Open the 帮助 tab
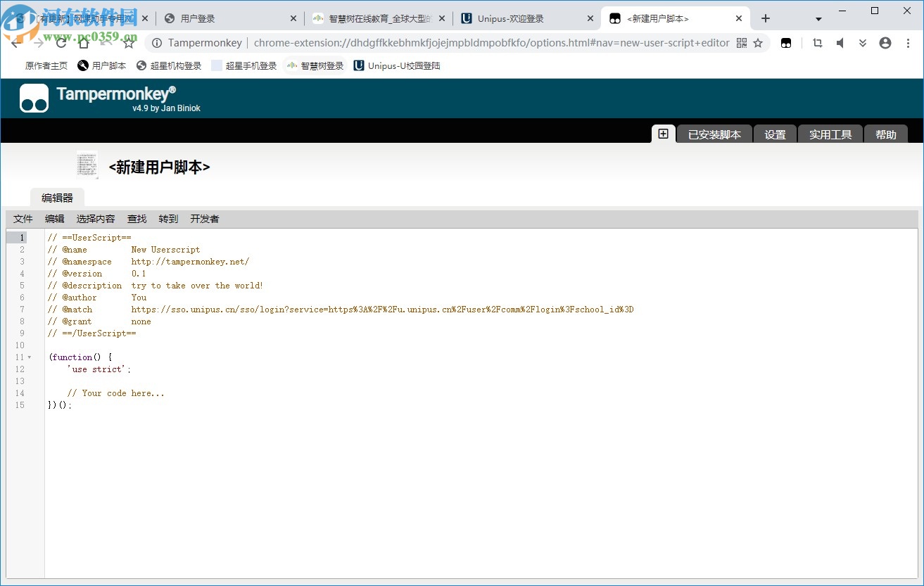The image size is (924, 586). [x=886, y=134]
